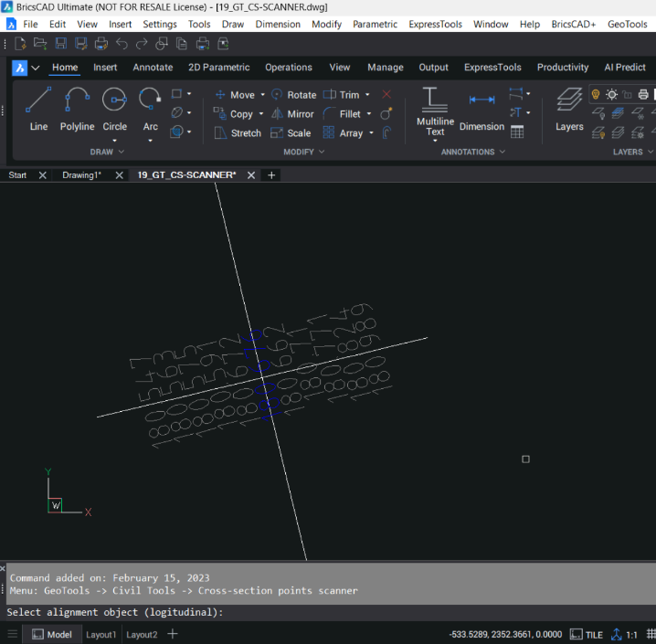Image resolution: width=656 pixels, height=644 pixels.
Task: Add a new layout with plus button
Action: coord(173,634)
